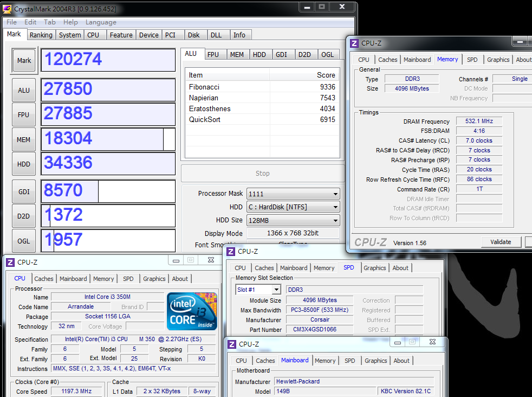Open the Tab menu in CrystalMark
532x397 pixels.
(49, 22)
